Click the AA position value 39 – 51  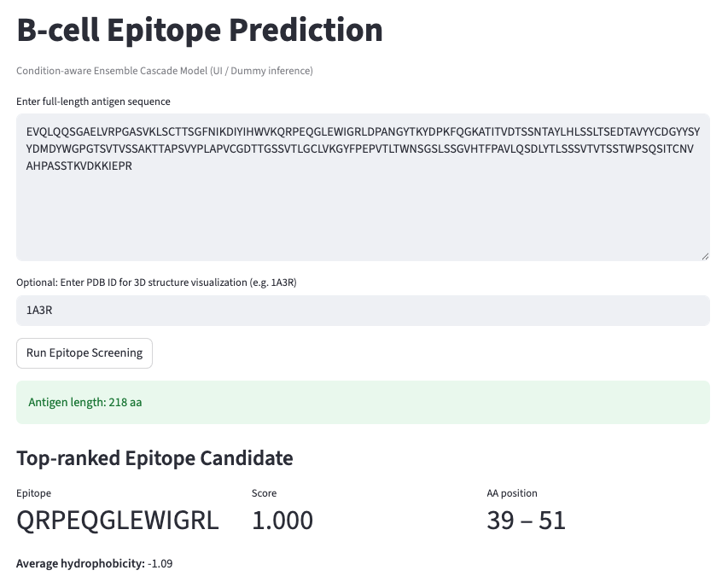coord(526,521)
